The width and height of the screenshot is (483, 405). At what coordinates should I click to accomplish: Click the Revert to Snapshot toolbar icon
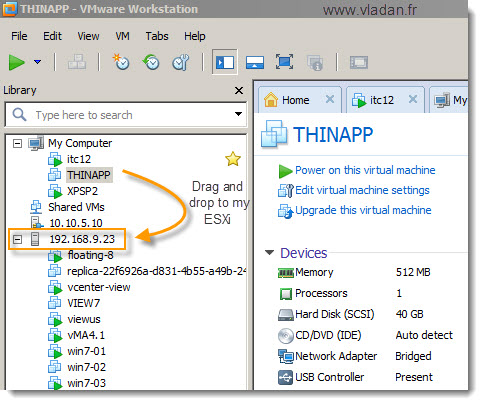pos(151,62)
